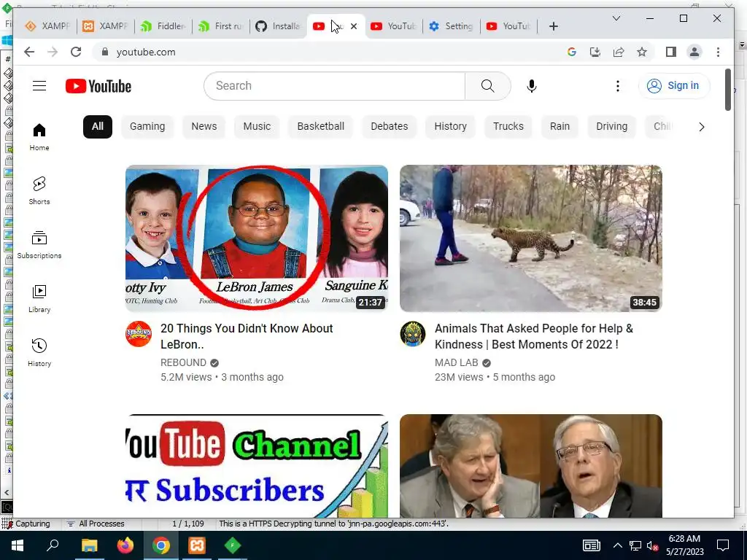747x560 pixels.
Task: Open YouTube Channel Subscribers thumbnail
Action: click(x=256, y=466)
